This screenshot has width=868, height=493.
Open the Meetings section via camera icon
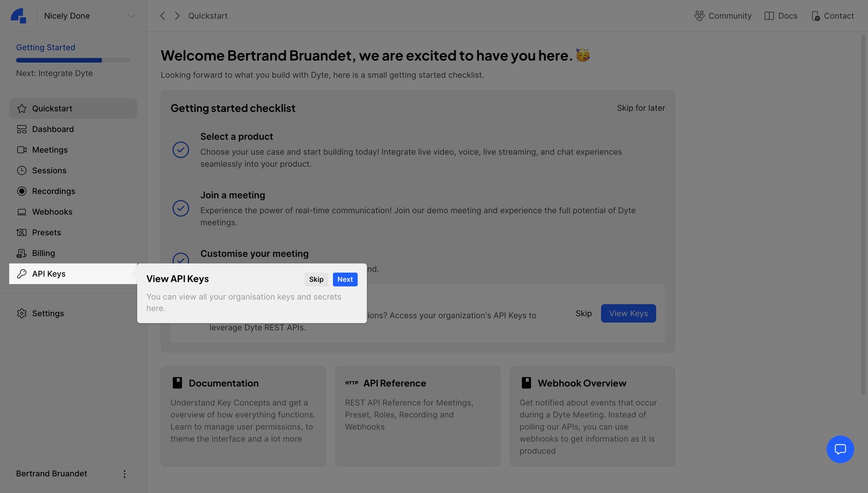(22, 150)
